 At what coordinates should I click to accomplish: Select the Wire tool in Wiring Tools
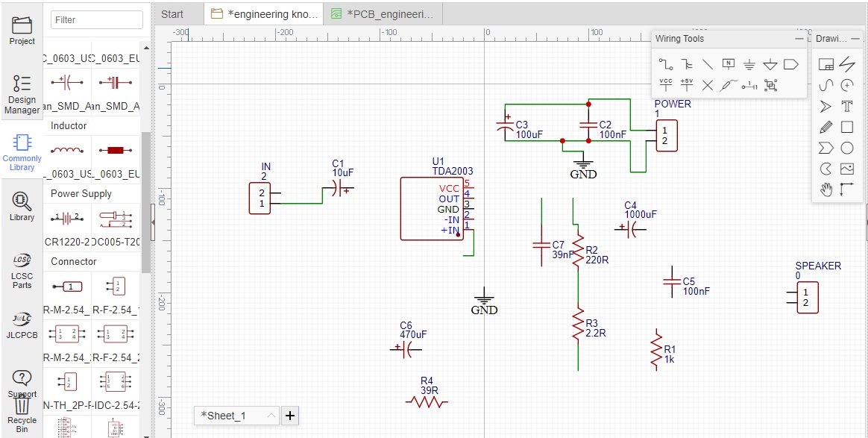(666, 64)
